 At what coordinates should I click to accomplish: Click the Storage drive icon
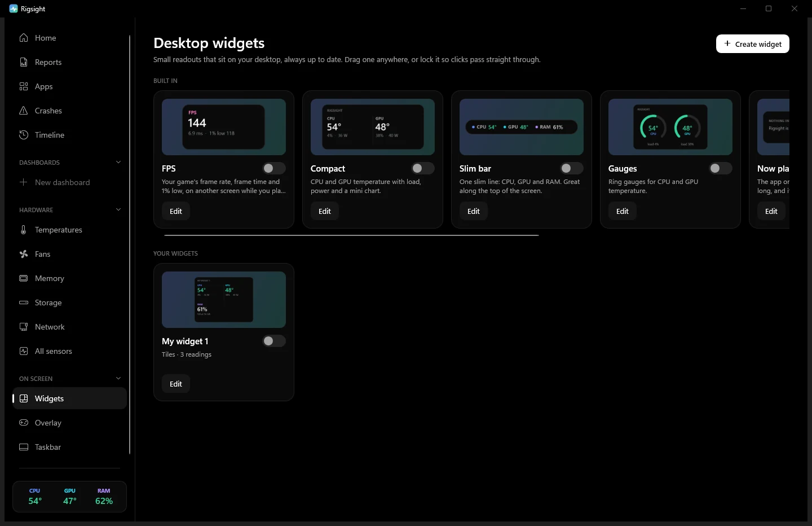pyautogui.click(x=24, y=303)
